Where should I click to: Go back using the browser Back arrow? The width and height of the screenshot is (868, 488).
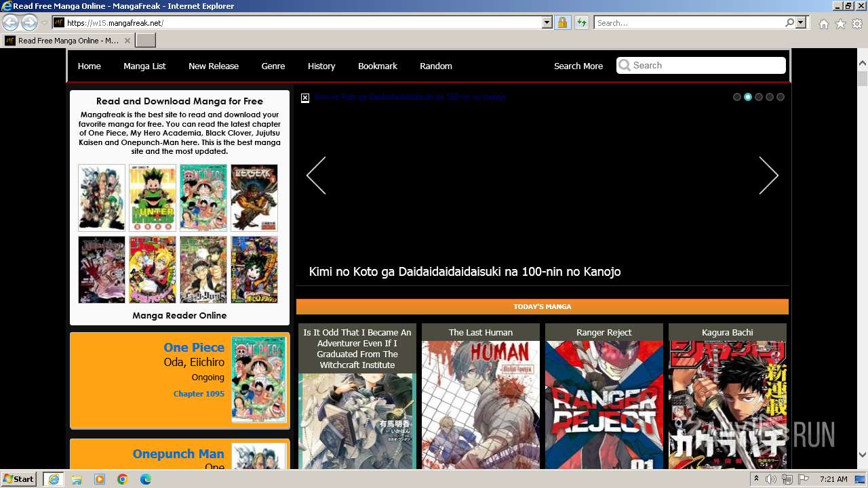click(x=10, y=23)
